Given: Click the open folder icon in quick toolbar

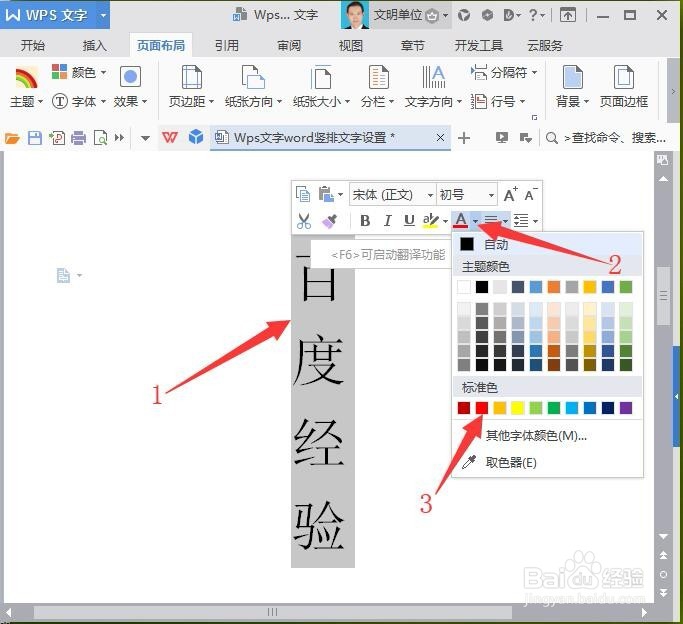Looking at the screenshot, I should [x=12, y=138].
